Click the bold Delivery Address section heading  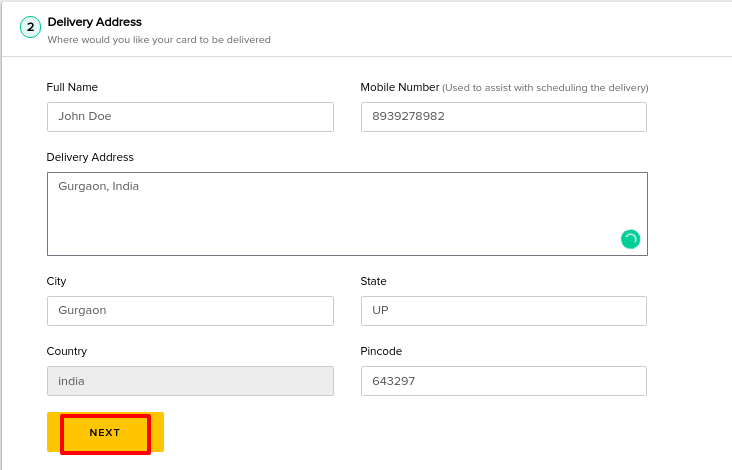click(95, 22)
